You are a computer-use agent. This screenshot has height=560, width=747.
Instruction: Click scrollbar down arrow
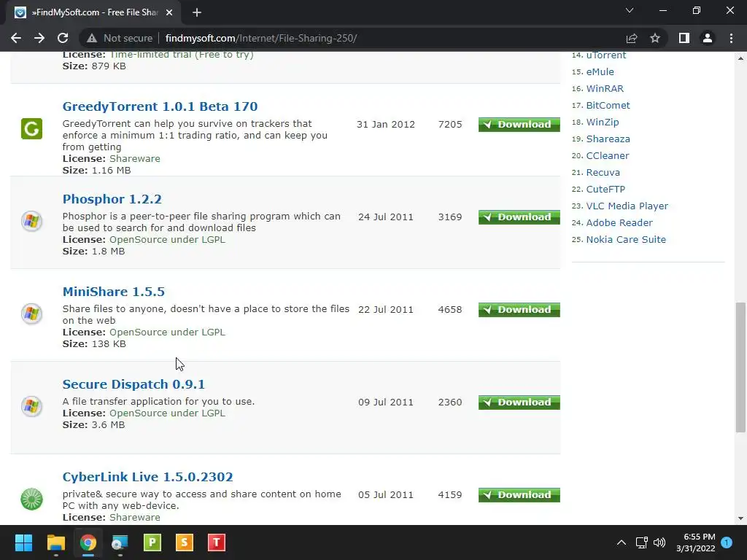coord(740,518)
